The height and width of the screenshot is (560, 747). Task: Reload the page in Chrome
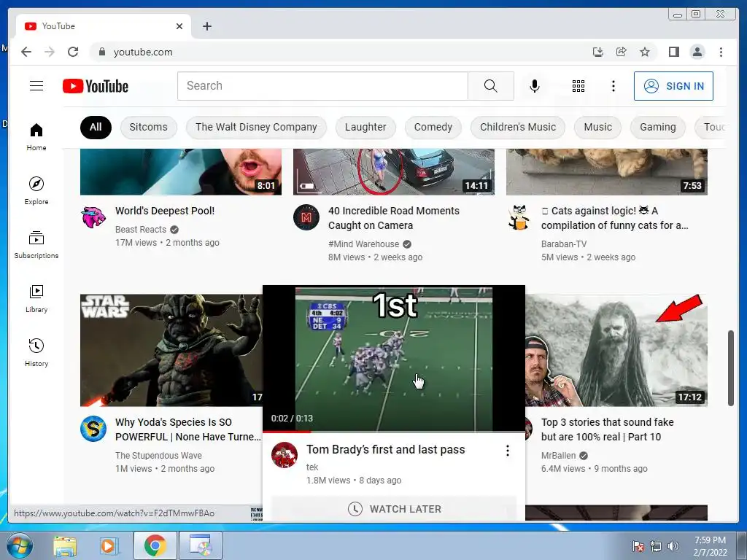click(73, 52)
